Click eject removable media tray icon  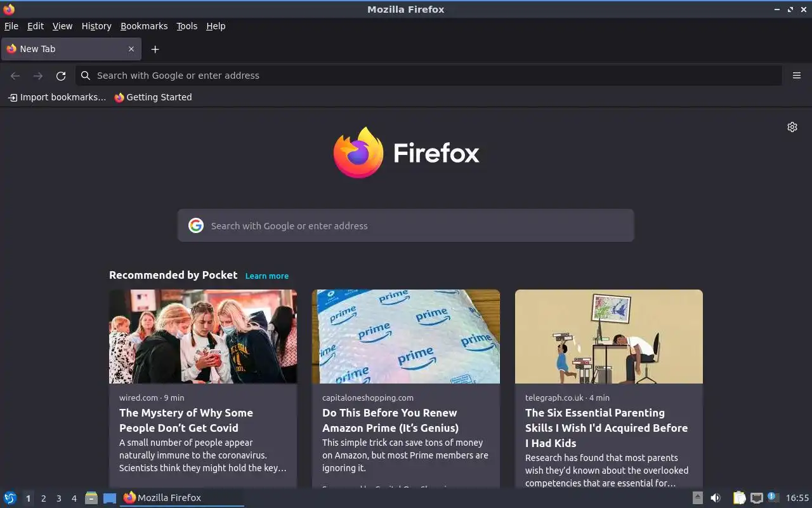click(698, 498)
